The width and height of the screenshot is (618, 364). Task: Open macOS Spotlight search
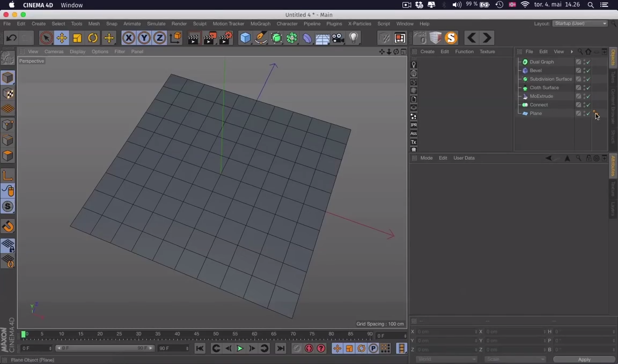pos(591,5)
